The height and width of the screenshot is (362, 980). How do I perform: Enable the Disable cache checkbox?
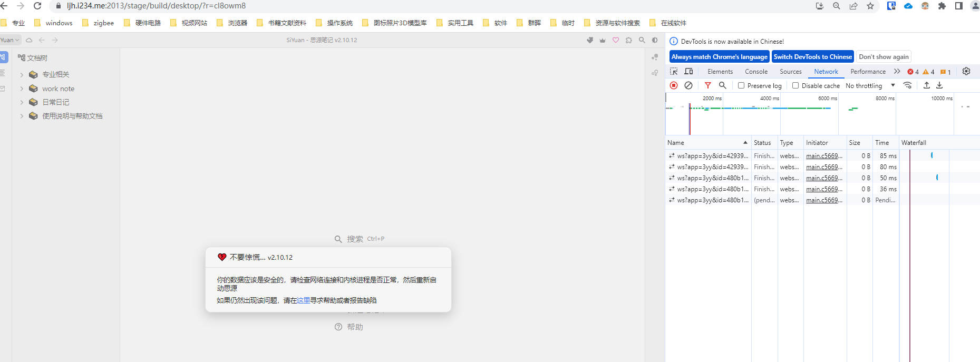tap(795, 85)
